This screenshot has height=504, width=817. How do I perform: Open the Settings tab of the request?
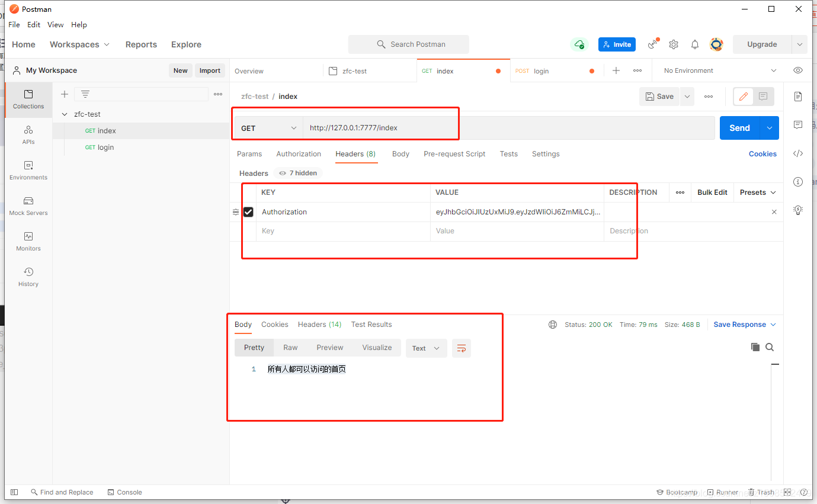click(x=546, y=154)
